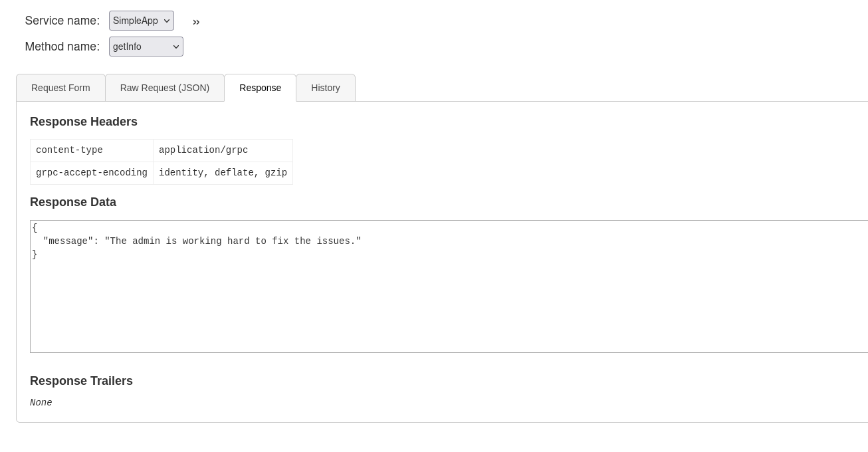Click the content-type header name cell
The height and width of the screenshot is (452, 868).
[x=92, y=150]
